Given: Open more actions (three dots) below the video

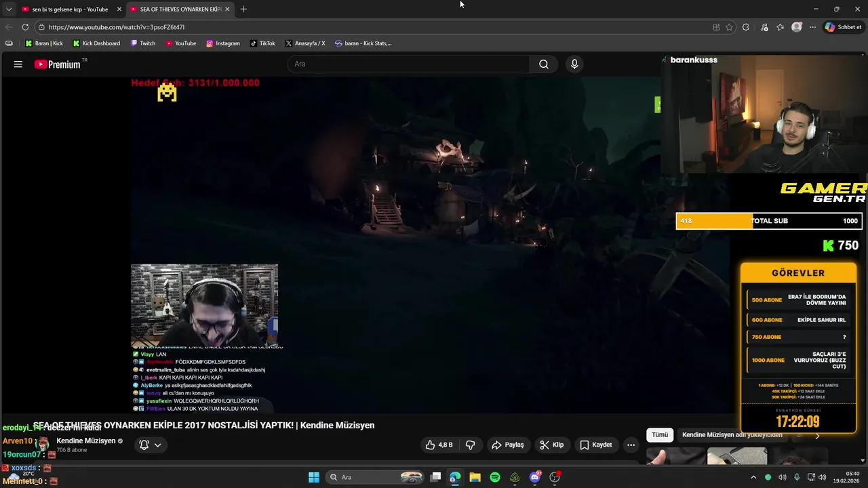Looking at the screenshot, I should click(x=631, y=445).
